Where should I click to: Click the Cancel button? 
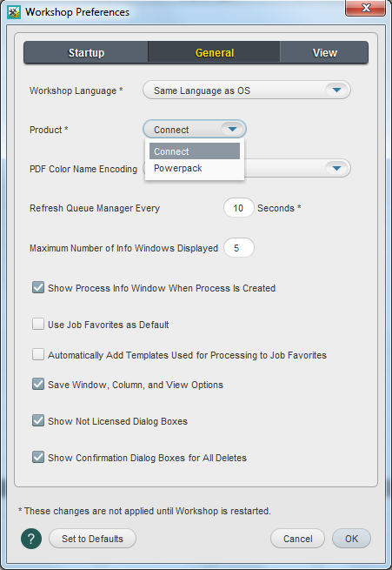tap(297, 539)
